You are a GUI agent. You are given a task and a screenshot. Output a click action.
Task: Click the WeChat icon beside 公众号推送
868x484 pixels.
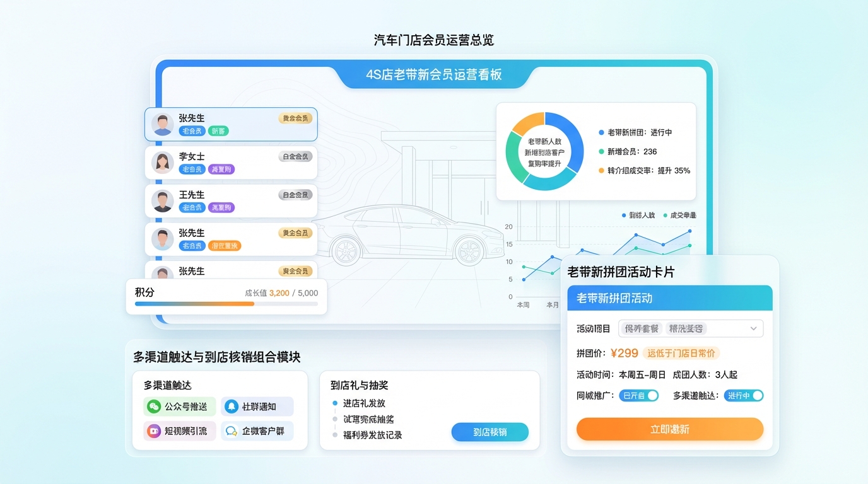point(153,406)
